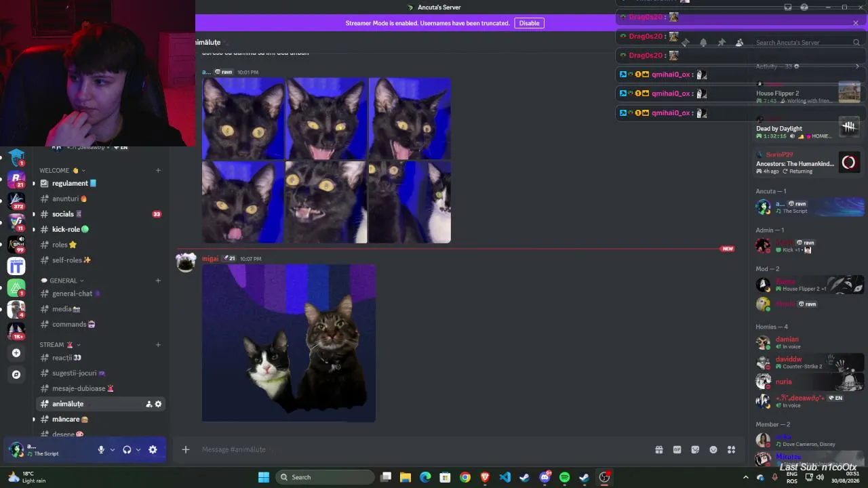Image resolution: width=868 pixels, height=488 pixels.
Task: Open Dead by Daylight activity card
Action: coord(808,128)
